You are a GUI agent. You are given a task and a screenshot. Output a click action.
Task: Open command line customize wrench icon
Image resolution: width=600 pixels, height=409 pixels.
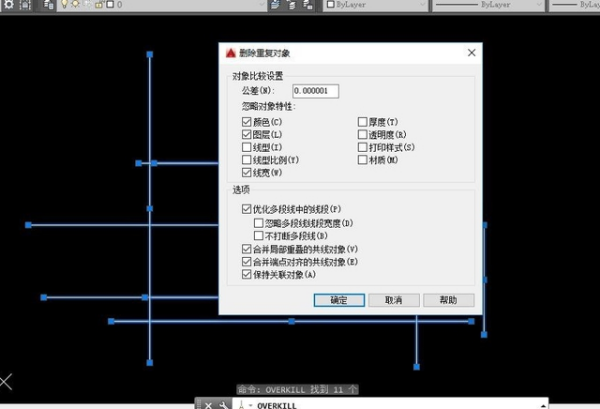(x=224, y=405)
